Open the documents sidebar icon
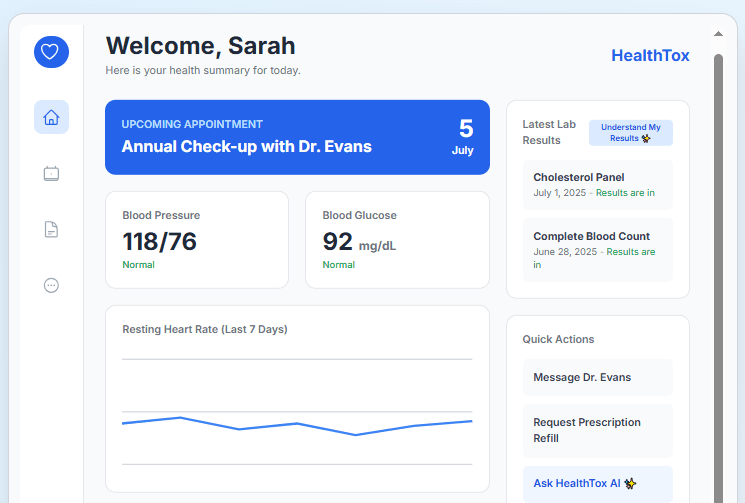Viewport: 745px width, 503px height. pyautogui.click(x=51, y=229)
